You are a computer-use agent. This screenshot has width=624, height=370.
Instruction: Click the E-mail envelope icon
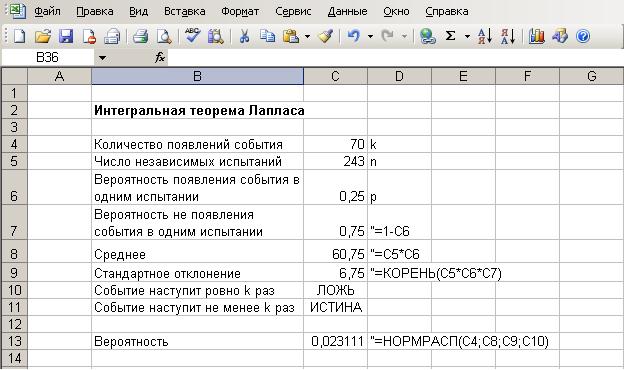click(112, 36)
